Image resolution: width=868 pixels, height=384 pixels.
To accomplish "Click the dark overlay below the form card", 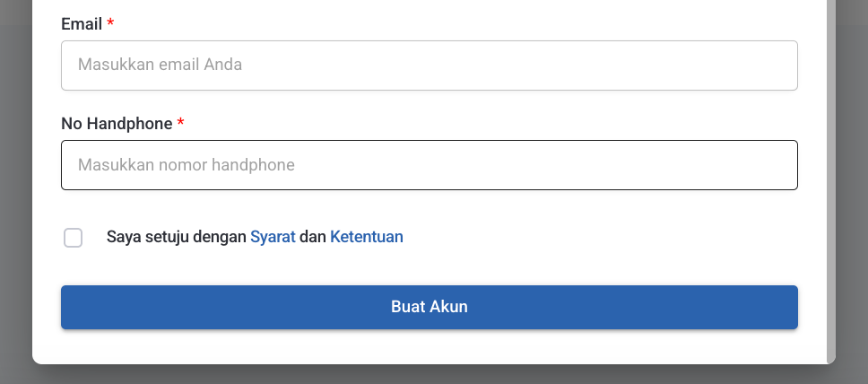I will point(430,375).
